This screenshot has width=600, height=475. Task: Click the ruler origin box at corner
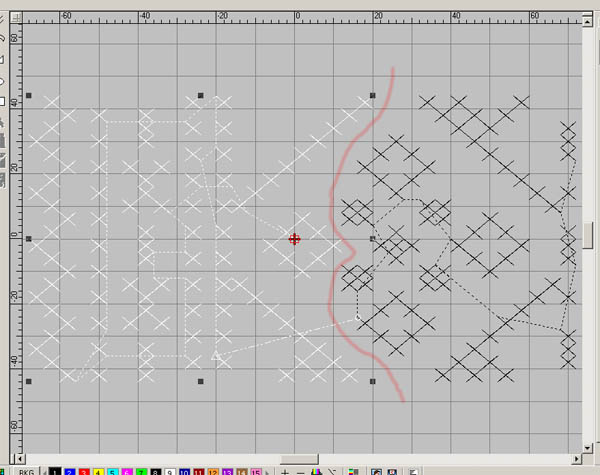[x=16, y=17]
